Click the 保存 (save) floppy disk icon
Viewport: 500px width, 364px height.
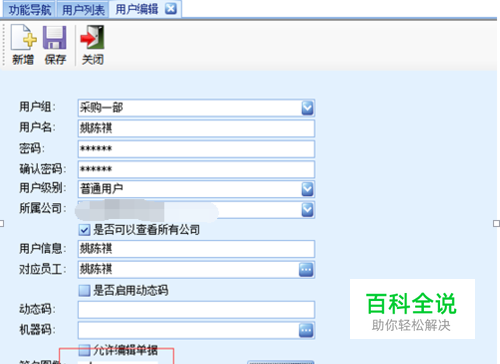click(x=55, y=37)
